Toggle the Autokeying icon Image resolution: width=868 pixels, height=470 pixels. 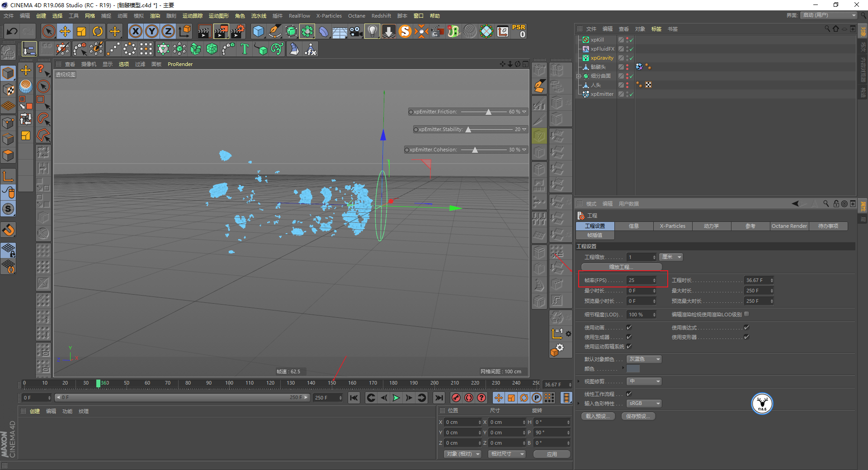pyautogui.click(x=469, y=398)
